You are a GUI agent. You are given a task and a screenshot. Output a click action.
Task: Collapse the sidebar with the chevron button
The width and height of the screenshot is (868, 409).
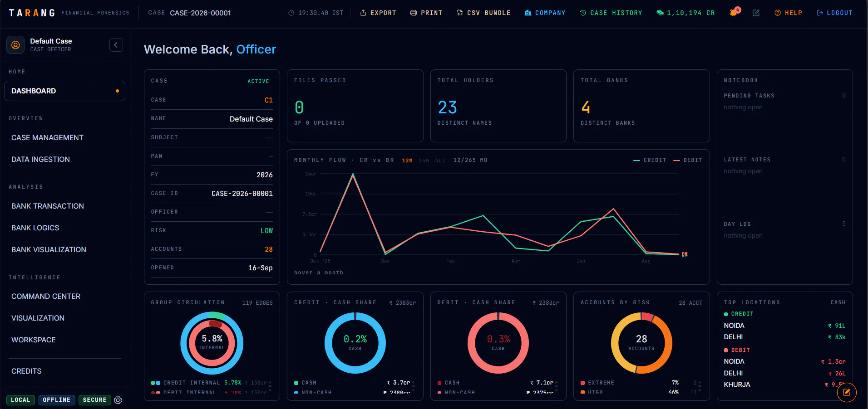pos(116,45)
